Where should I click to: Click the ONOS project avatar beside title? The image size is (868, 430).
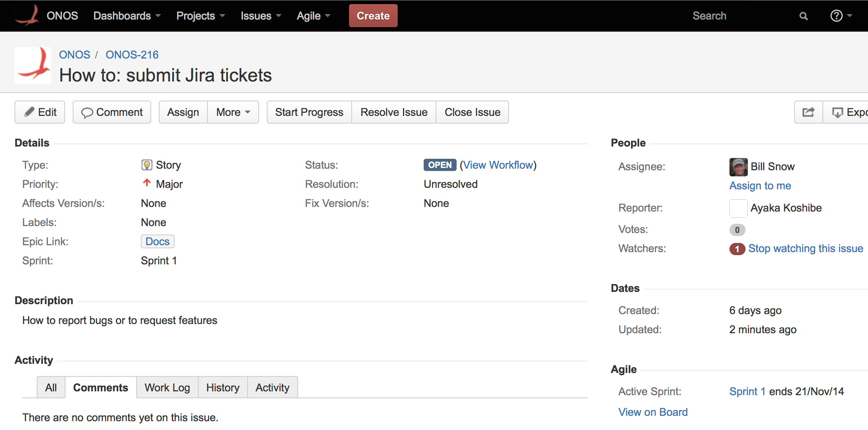(x=33, y=65)
